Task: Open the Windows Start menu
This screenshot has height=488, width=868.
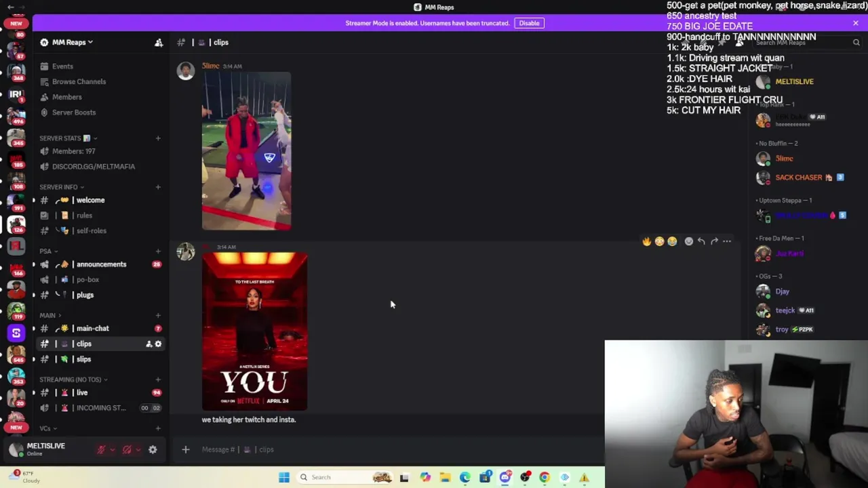Action: click(x=284, y=477)
